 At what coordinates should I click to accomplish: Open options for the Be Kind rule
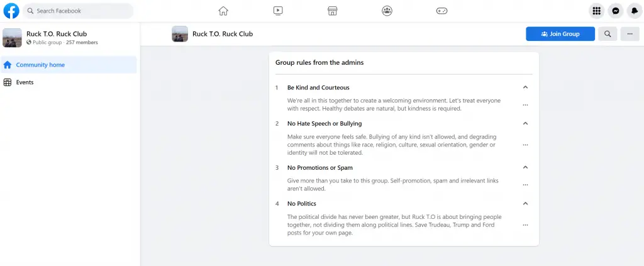tap(525, 105)
